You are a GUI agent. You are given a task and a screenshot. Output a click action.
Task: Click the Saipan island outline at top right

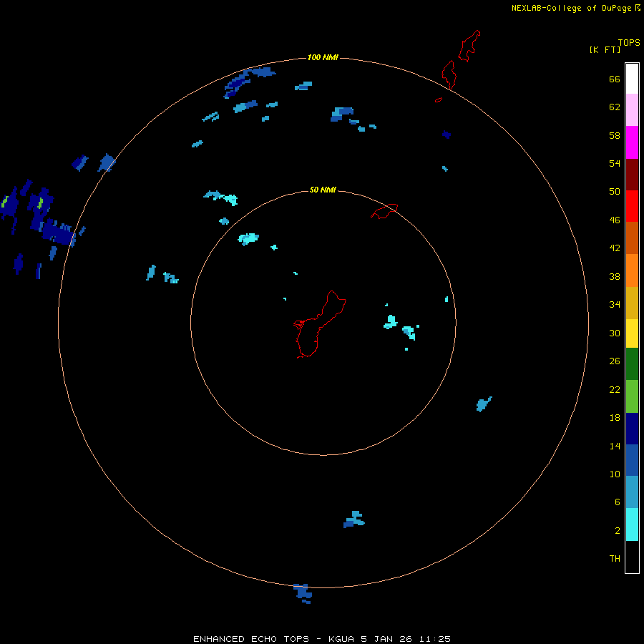click(x=469, y=46)
